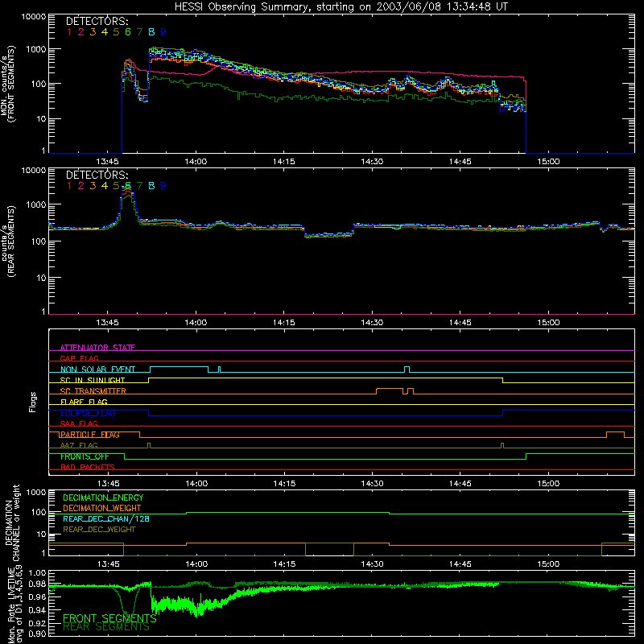Click 14:00 tick below the Flags plot

(196, 484)
